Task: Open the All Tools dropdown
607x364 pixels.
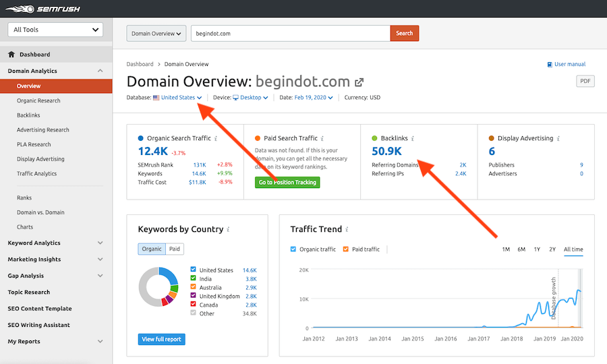Action: pyautogui.click(x=55, y=30)
